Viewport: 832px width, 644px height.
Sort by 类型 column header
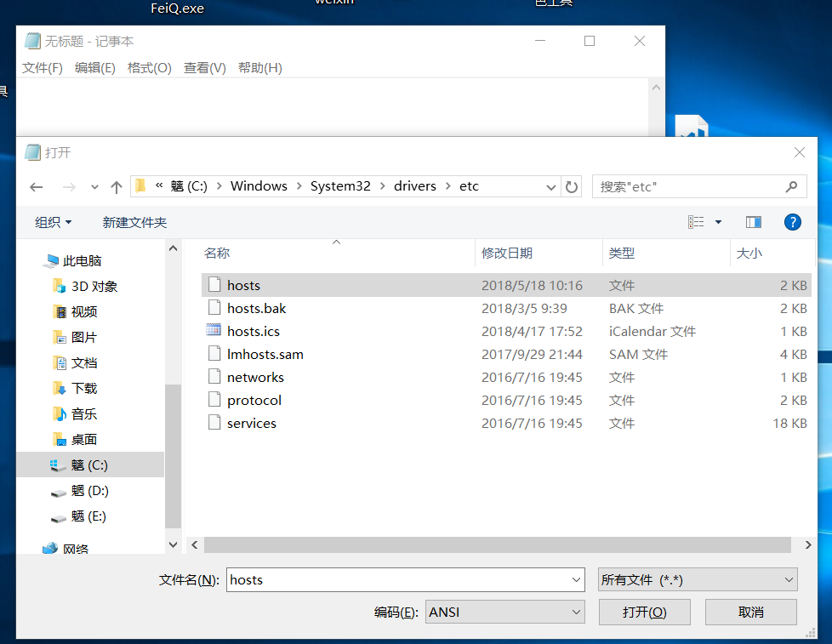click(621, 253)
